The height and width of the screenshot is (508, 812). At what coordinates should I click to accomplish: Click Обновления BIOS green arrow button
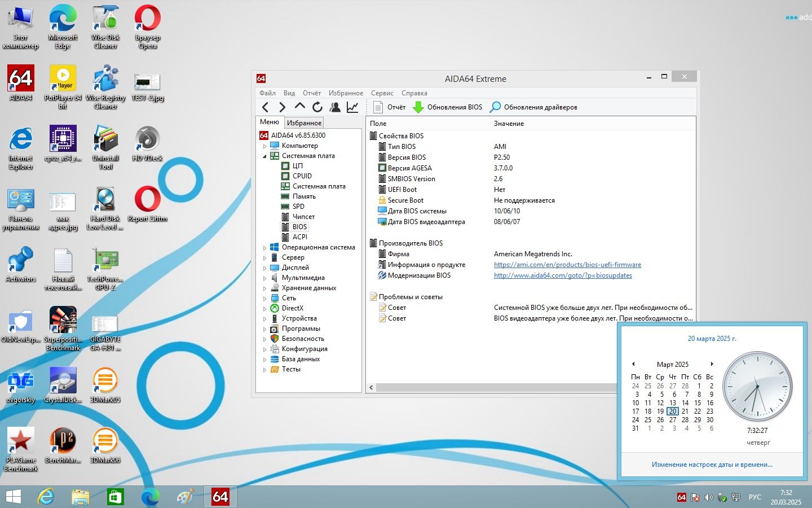tap(448, 107)
